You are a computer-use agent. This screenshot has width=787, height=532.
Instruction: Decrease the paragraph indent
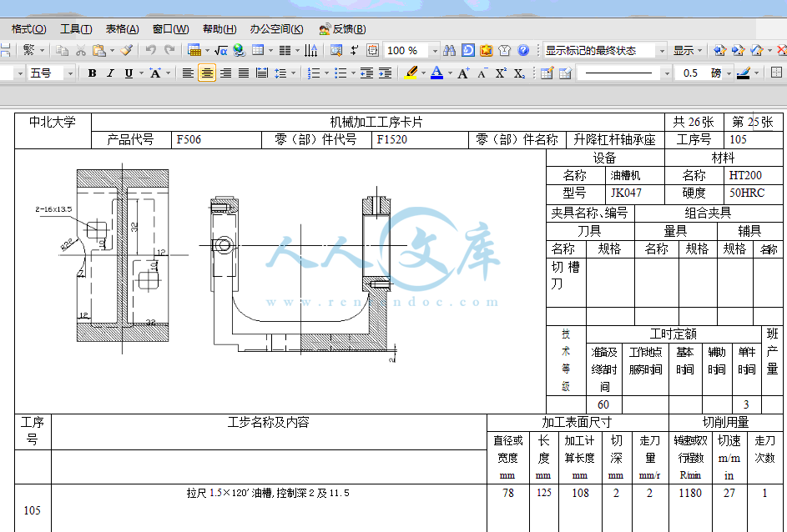tap(367, 73)
